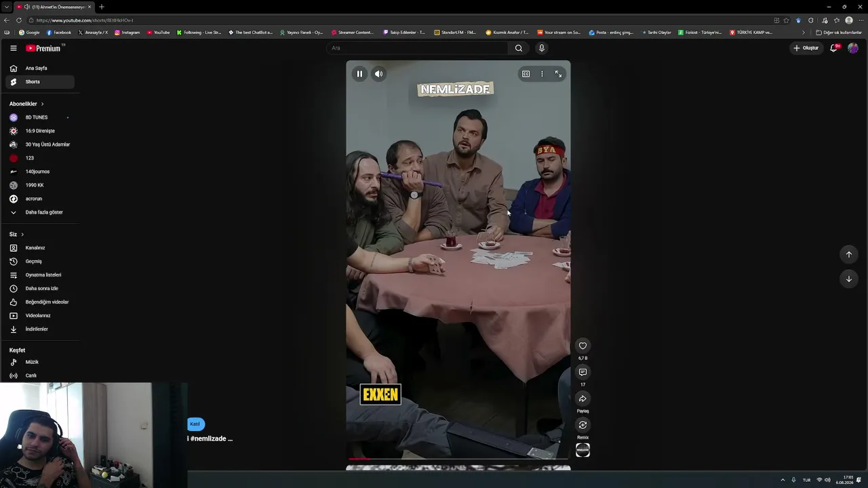Show hidden system tray icons
This screenshot has width=868, height=488.
point(783,480)
